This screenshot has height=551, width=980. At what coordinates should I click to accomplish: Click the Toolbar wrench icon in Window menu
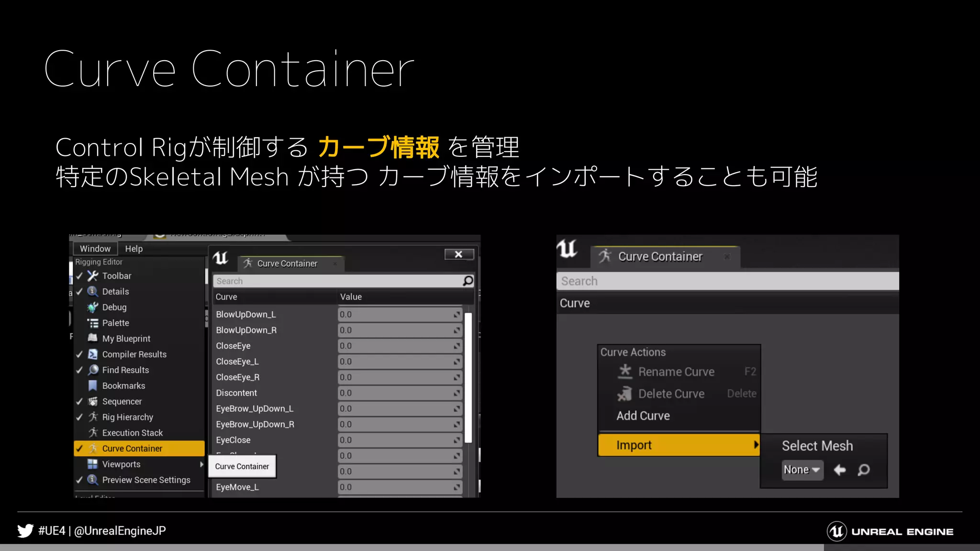click(x=93, y=276)
